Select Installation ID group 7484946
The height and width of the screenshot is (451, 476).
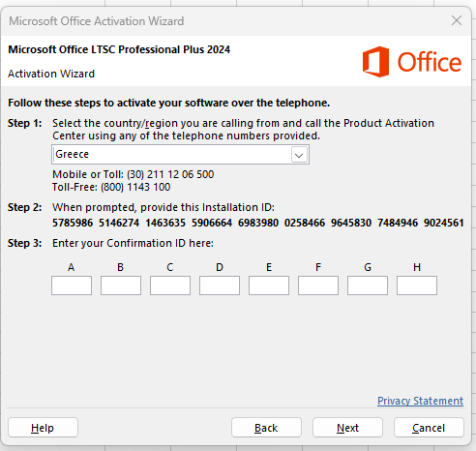(x=398, y=223)
